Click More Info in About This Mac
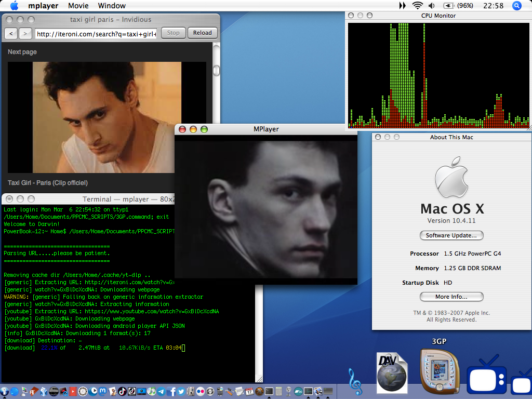Image resolution: width=532 pixels, height=399 pixels. coord(451,297)
